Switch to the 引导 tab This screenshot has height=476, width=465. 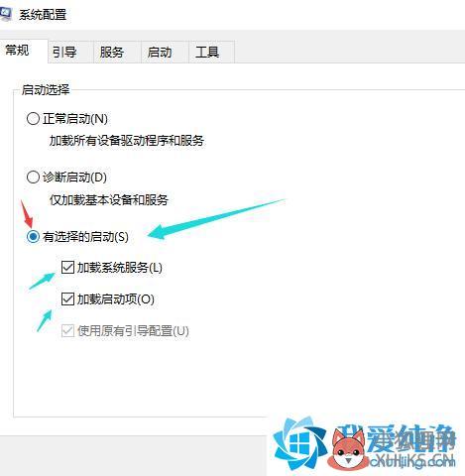coord(64,52)
